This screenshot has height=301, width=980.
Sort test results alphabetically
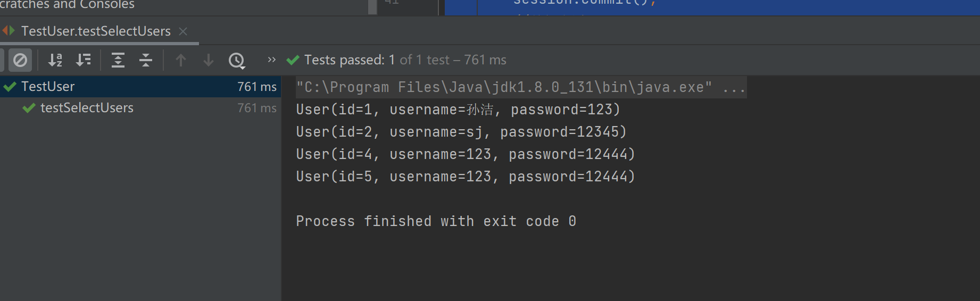pyautogui.click(x=55, y=60)
